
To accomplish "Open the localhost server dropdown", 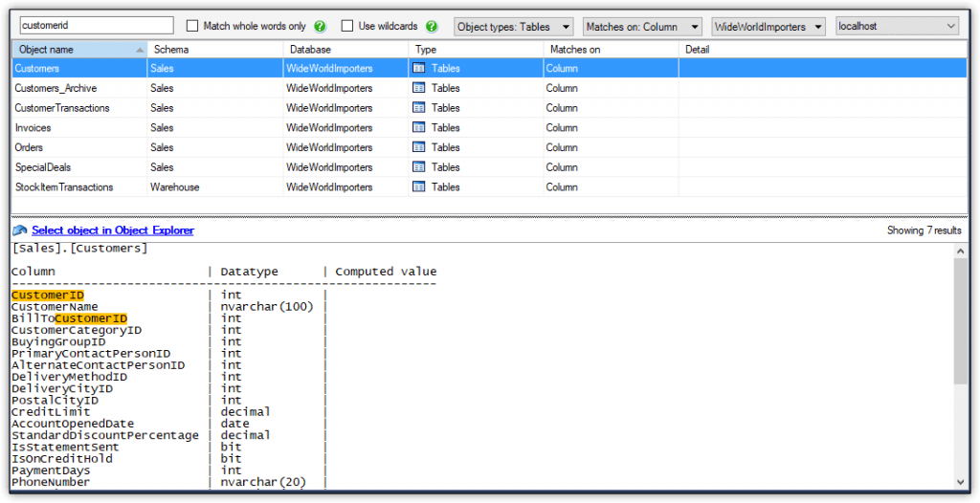I will [897, 27].
